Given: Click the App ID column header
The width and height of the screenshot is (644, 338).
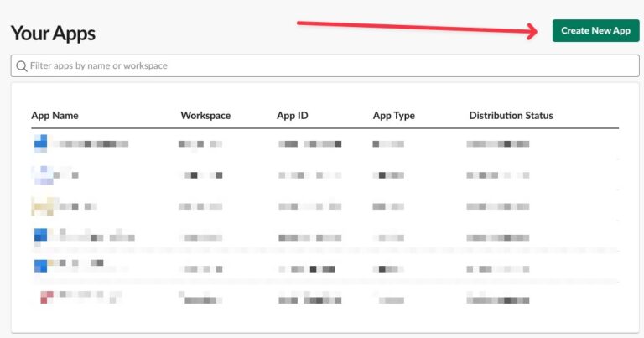Looking at the screenshot, I should 293,116.
